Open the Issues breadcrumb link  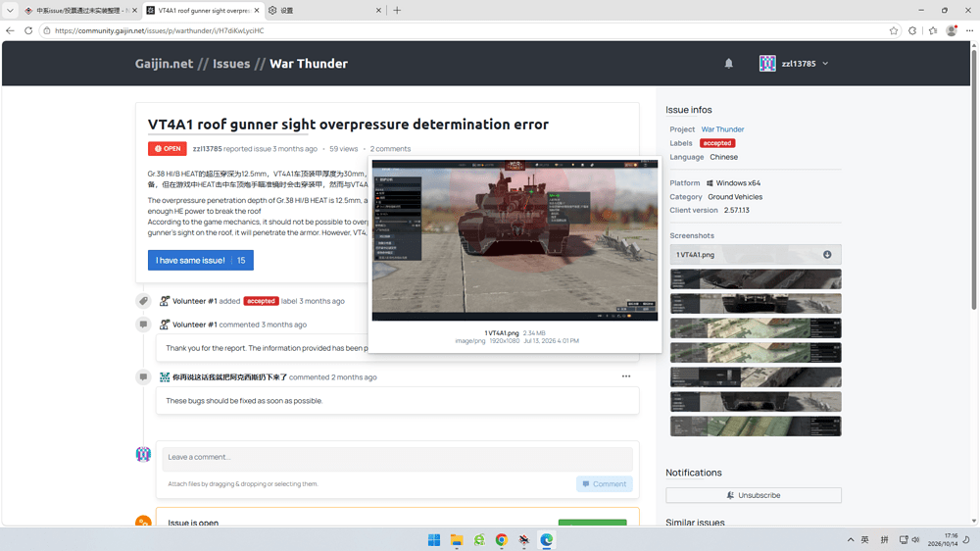click(231, 63)
